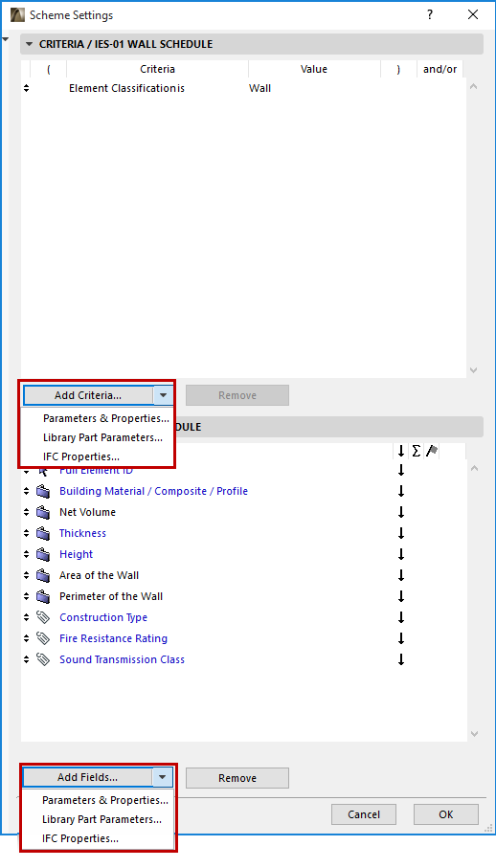Select the Perimeter of the Wall field
496x868 pixels.
pos(111,596)
